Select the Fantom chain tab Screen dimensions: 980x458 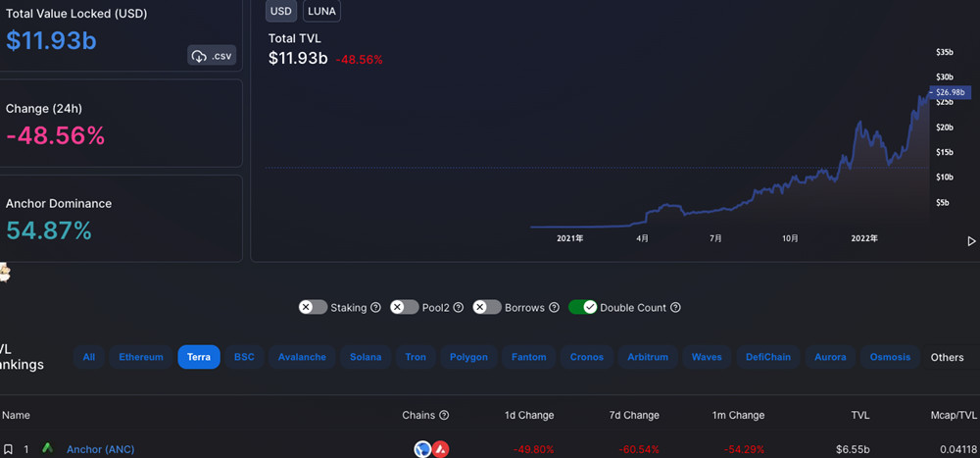click(x=529, y=357)
